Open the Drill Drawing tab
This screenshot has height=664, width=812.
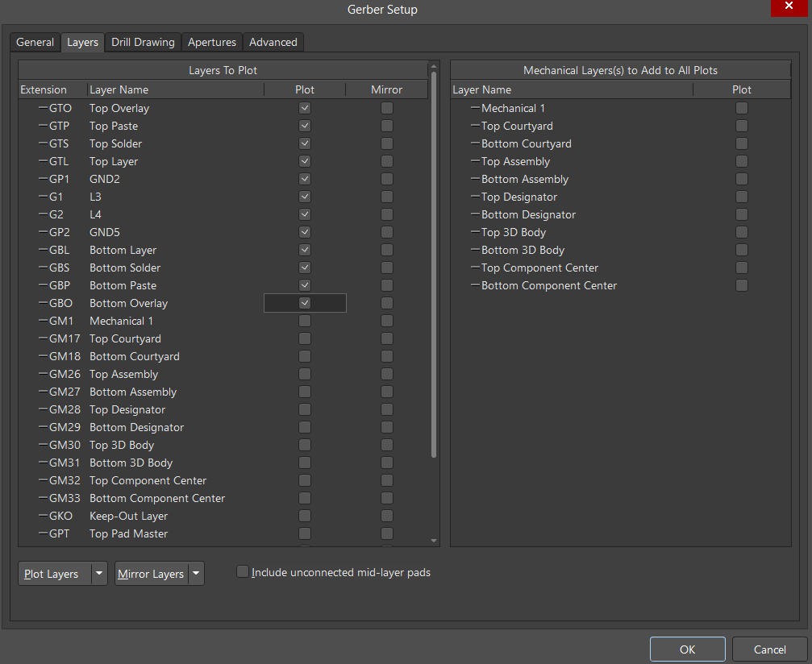point(142,42)
